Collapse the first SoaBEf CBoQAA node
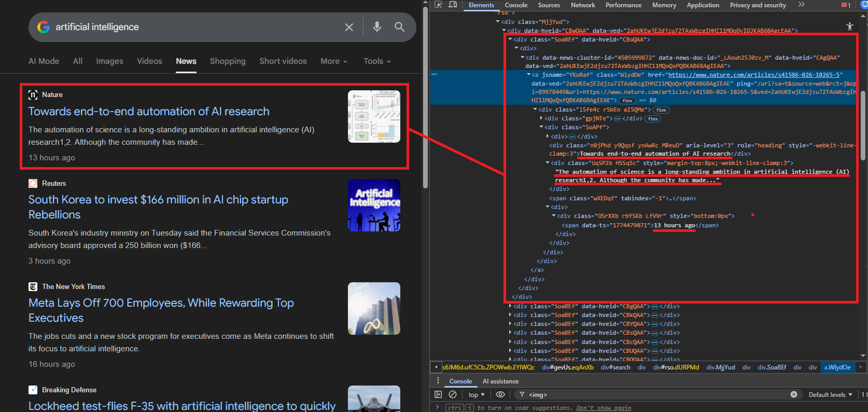The image size is (868, 412). click(x=510, y=39)
